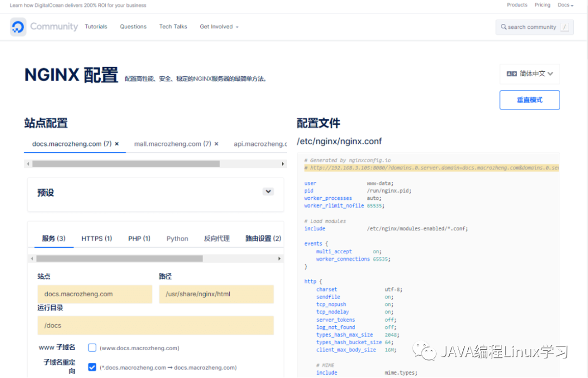Switch to the HTTPS (1) tab

coord(97,239)
